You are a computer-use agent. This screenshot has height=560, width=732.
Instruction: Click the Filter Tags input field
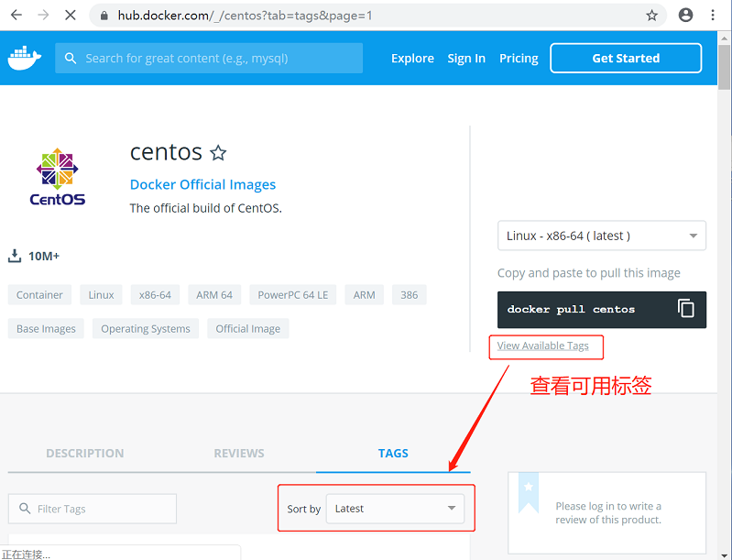92,509
